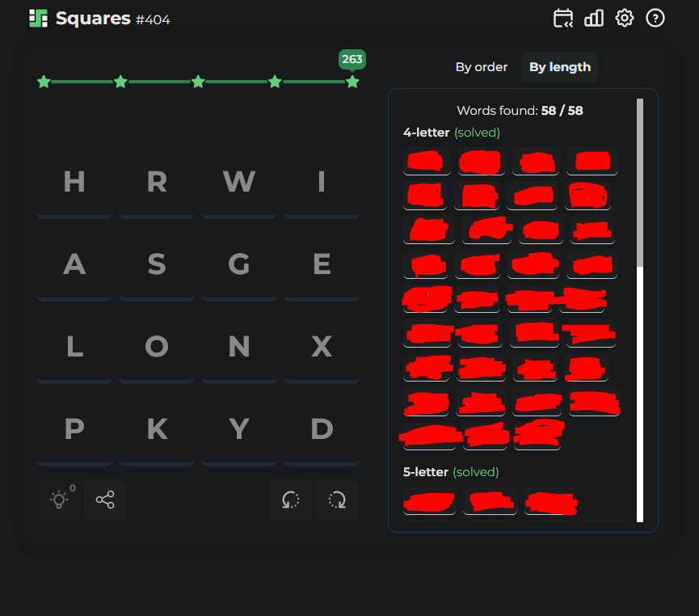This screenshot has height=616, width=699.
Task: Open the help question mark icon
Action: [655, 19]
